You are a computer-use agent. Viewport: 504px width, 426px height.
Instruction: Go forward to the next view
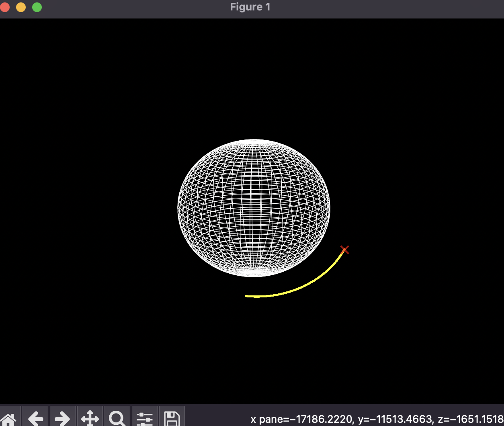click(x=63, y=418)
